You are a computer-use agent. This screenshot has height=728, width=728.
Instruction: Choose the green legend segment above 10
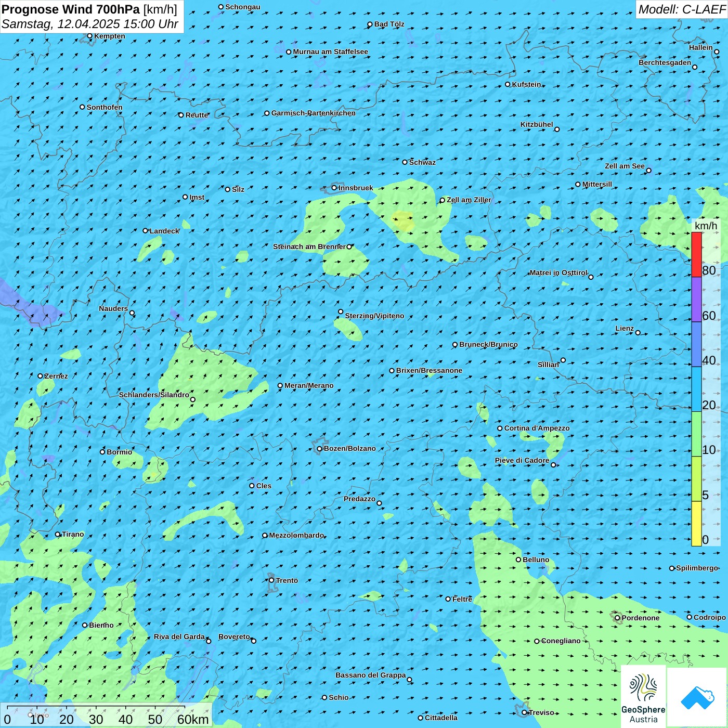click(696, 434)
